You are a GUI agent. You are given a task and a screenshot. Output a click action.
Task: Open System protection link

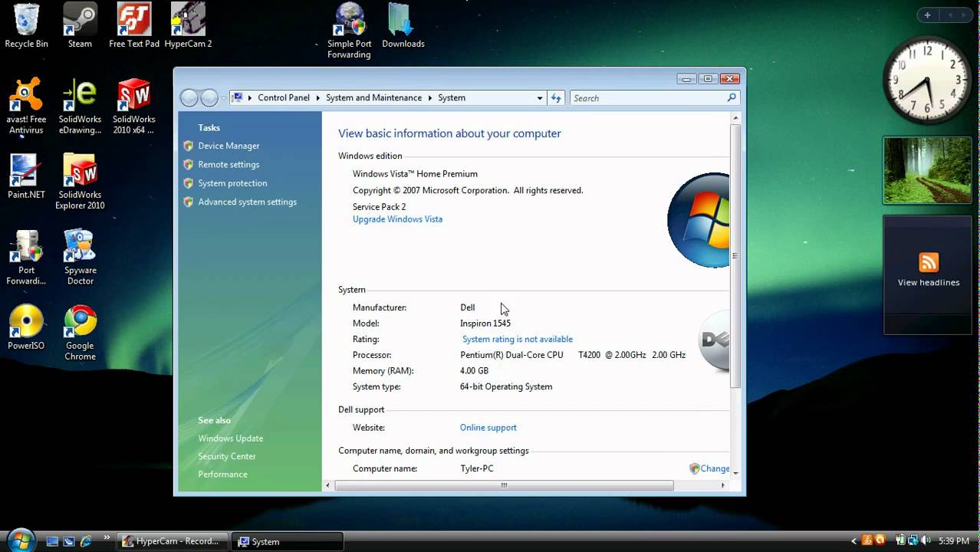232,183
